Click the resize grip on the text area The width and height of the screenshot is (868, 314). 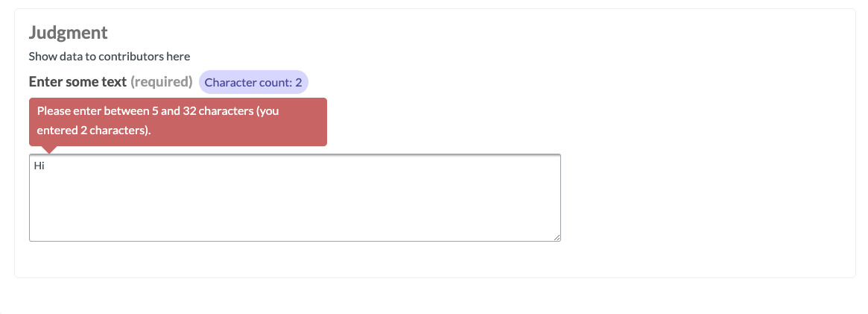pos(557,237)
